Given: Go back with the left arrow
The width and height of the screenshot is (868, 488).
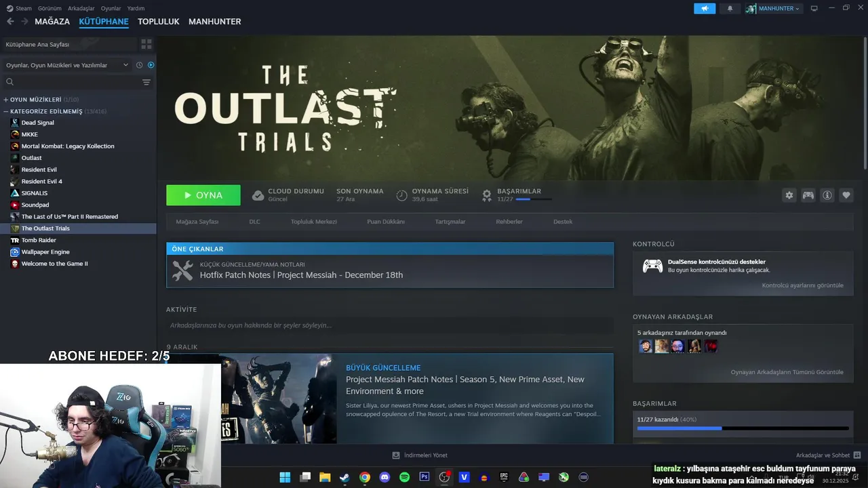Looking at the screenshot, I should pos(10,22).
